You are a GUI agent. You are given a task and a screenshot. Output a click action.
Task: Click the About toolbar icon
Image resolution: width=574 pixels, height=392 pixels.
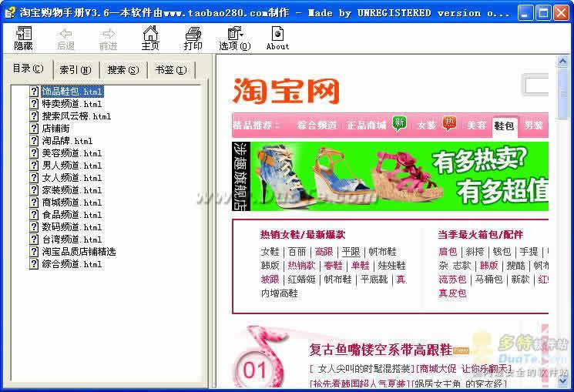pyautogui.click(x=277, y=38)
